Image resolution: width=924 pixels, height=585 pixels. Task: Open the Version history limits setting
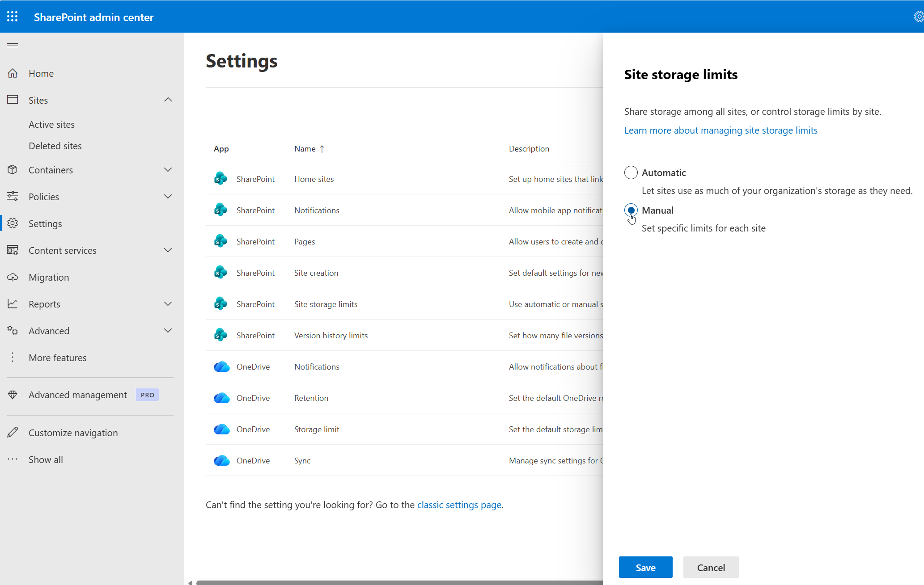coord(331,335)
